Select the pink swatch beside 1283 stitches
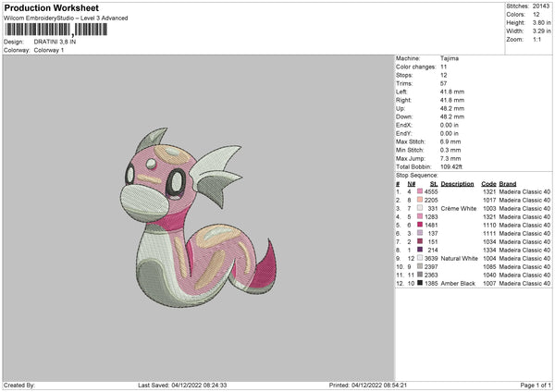Screen dimensions: 555x392 pos(420,216)
